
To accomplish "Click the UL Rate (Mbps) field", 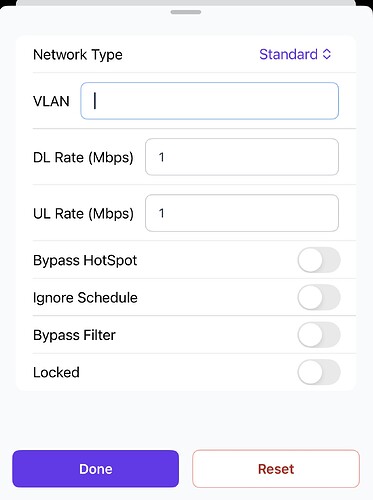I will click(x=242, y=213).
